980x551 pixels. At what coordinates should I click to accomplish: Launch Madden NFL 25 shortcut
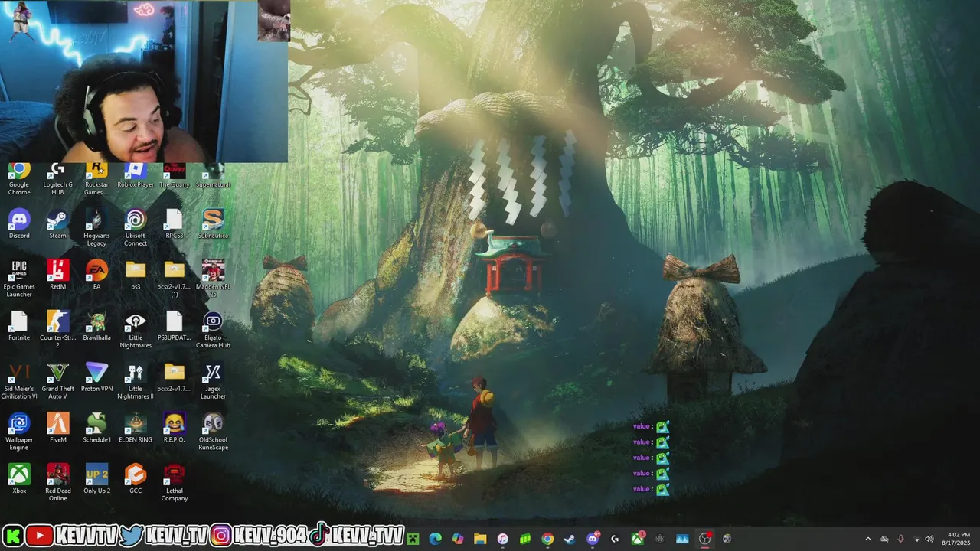(x=213, y=279)
